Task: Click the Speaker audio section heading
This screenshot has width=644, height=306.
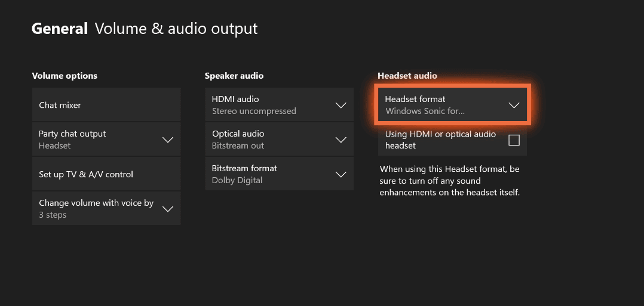Action: pos(234,76)
